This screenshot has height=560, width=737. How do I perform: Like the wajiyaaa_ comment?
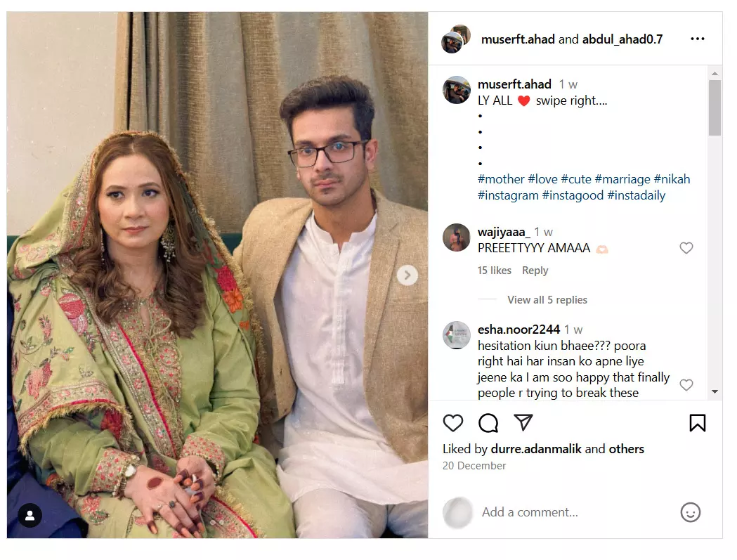(x=686, y=248)
